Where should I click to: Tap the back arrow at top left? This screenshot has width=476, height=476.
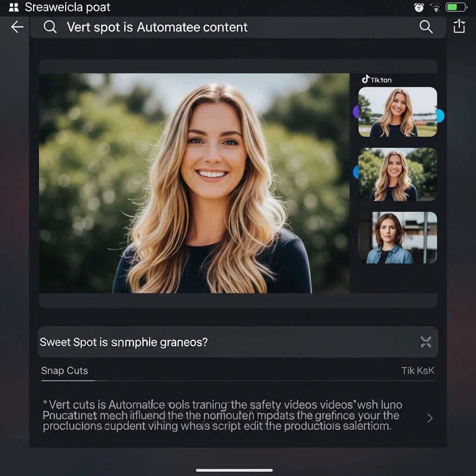17,27
